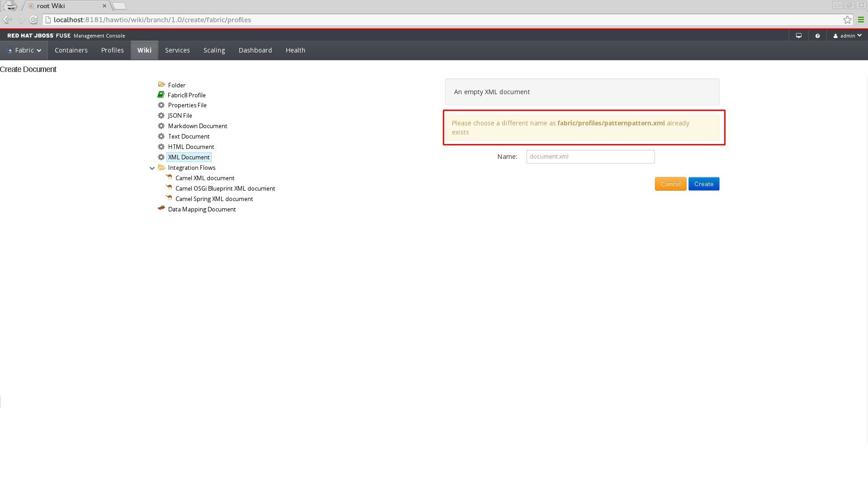Select Camel Spring XML document
The image size is (868, 489).
click(214, 199)
